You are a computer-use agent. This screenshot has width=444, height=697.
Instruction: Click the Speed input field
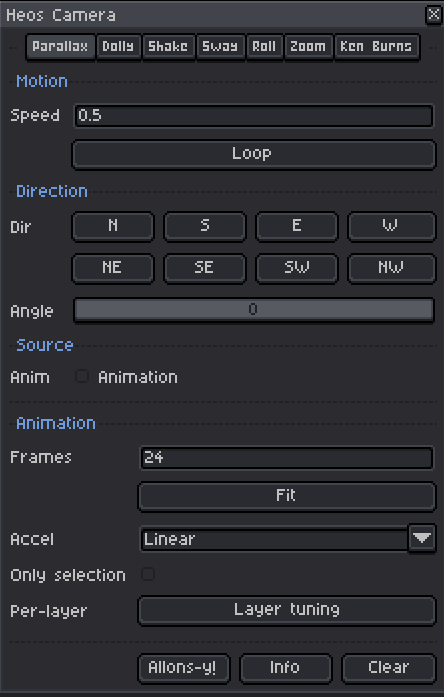click(x=253, y=116)
